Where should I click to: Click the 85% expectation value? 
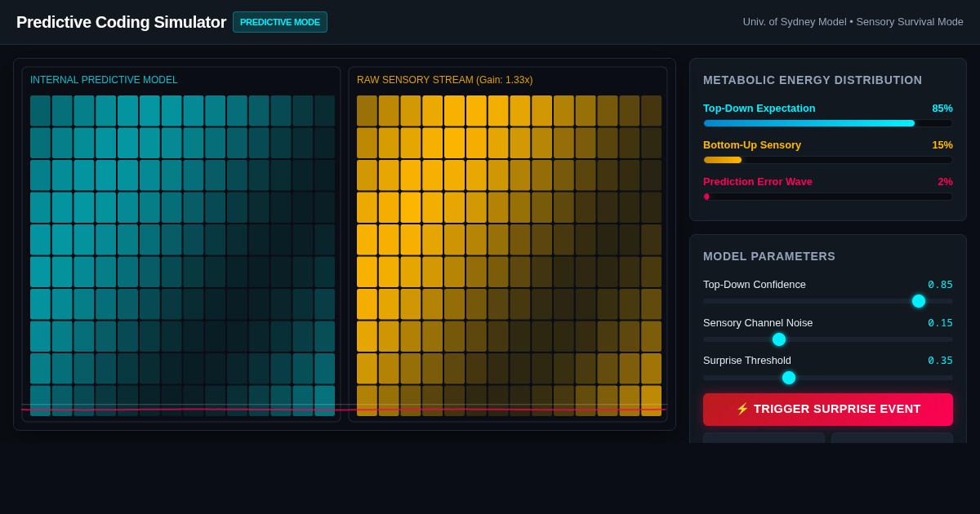(x=942, y=108)
